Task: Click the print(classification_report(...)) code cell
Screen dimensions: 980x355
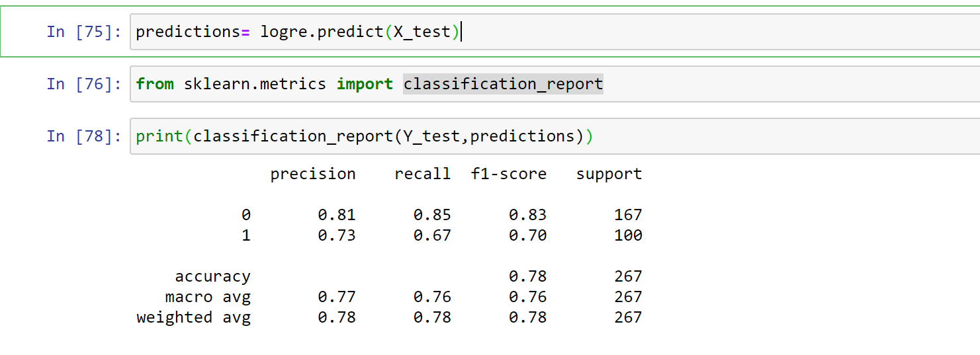Action: point(555,136)
